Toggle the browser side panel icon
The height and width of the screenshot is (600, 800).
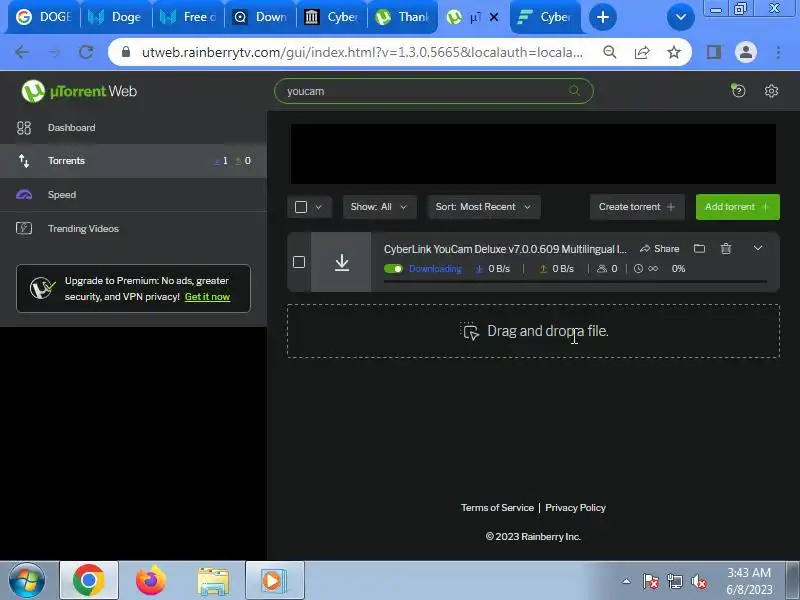[x=714, y=52]
